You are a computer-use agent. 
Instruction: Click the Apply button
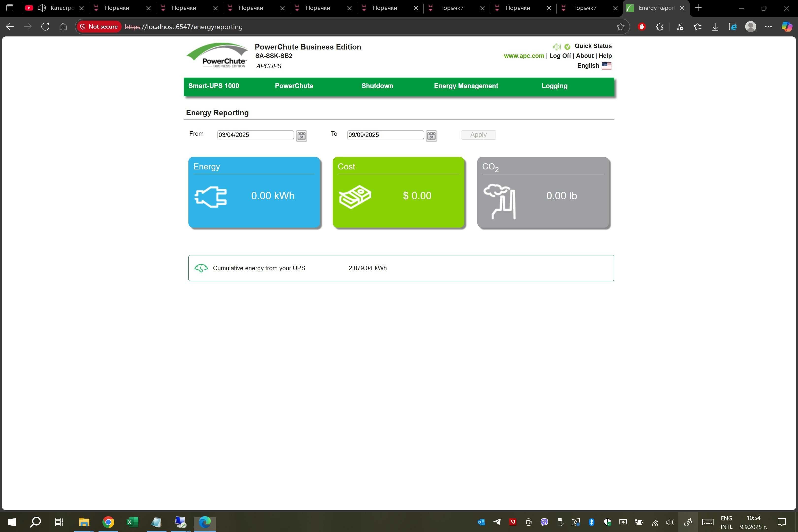(478, 135)
